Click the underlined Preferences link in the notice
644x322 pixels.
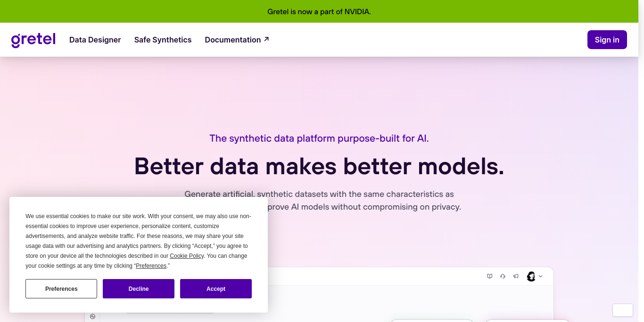pyautogui.click(x=151, y=265)
